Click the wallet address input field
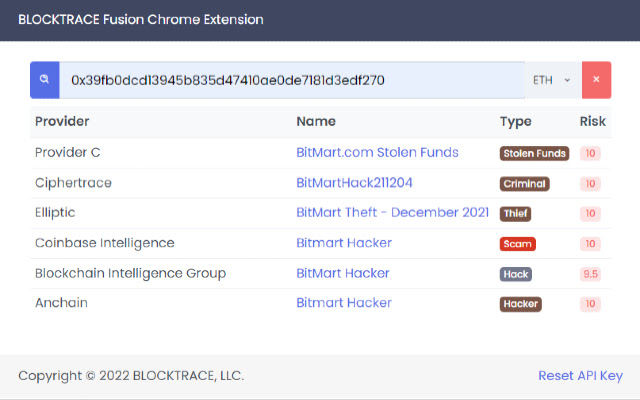The width and height of the screenshot is (640, 400). point(290,80)
